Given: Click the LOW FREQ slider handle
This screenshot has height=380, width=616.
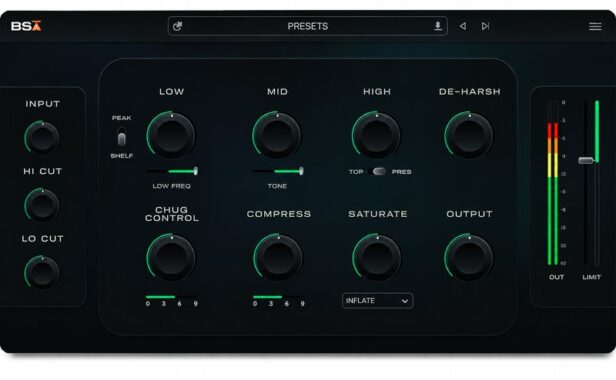Looking at the screenshot, I should [x=196, y=171].
